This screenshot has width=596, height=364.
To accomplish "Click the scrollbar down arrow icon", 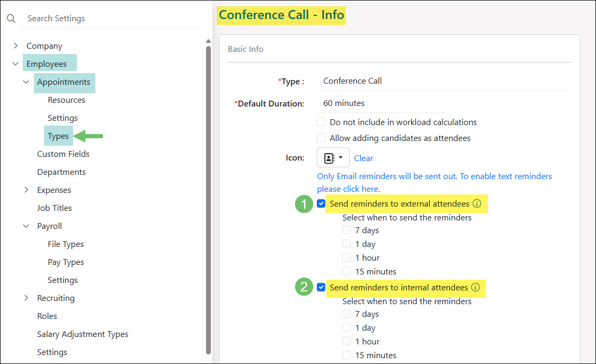I will point(208,360).
